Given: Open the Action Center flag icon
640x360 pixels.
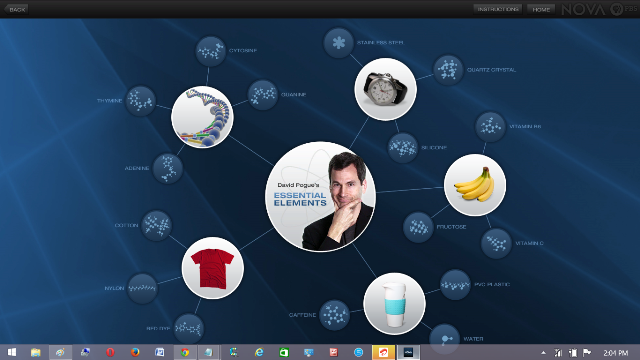Looking at the screenshot, I should pos(587,353).
